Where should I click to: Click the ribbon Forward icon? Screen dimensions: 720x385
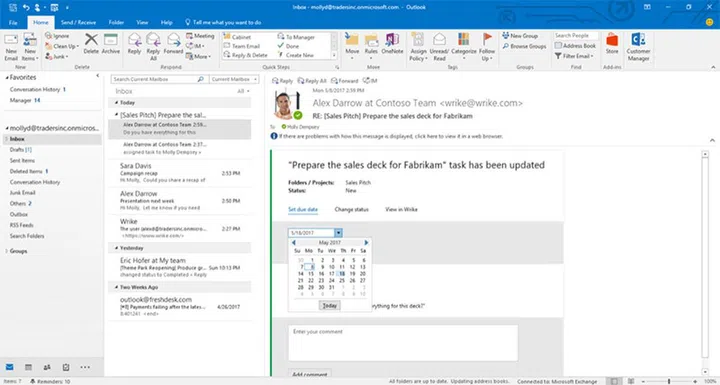(174, 44)
